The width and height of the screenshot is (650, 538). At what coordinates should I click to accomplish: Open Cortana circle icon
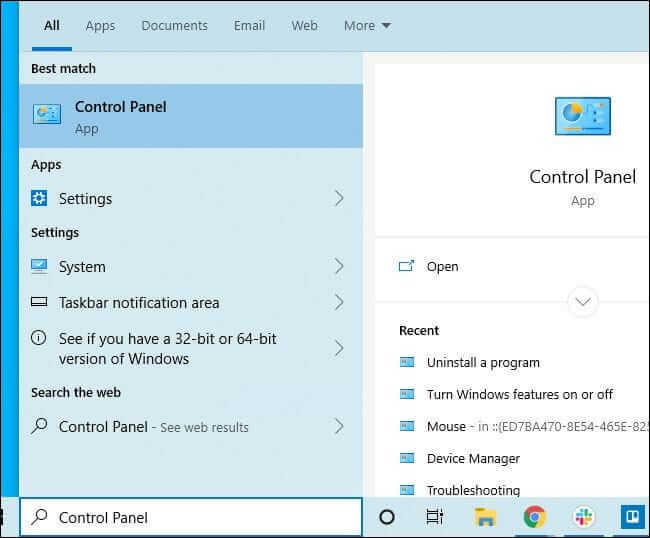pos(387,517)
